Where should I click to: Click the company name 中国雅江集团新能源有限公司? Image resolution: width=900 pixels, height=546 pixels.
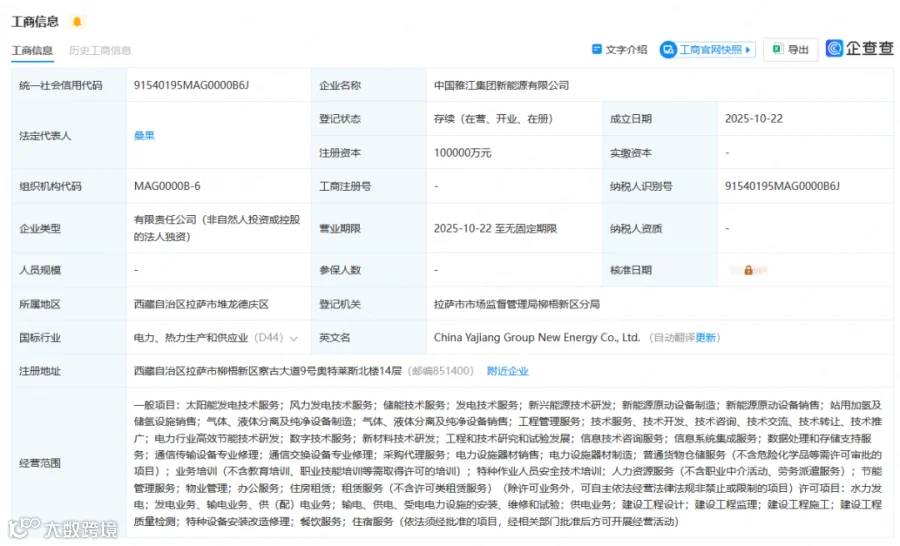click(501, 85)
